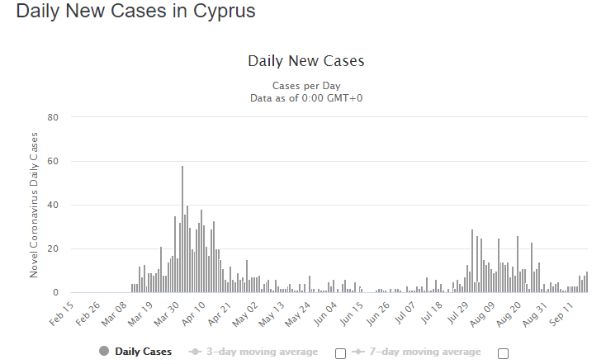
Task: Show the 3-day moving average series label
Action: [x=262, y=352]
